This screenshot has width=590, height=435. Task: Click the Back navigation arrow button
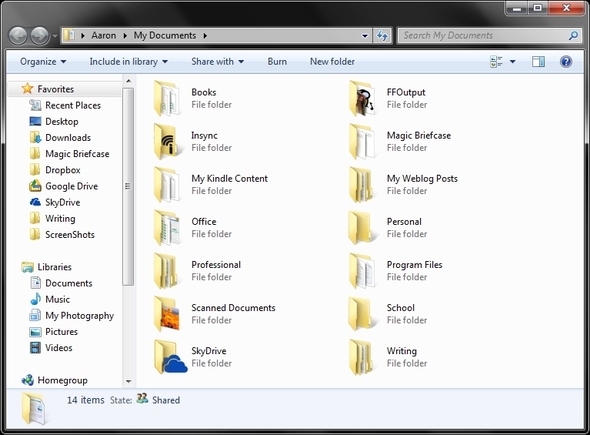18,36
